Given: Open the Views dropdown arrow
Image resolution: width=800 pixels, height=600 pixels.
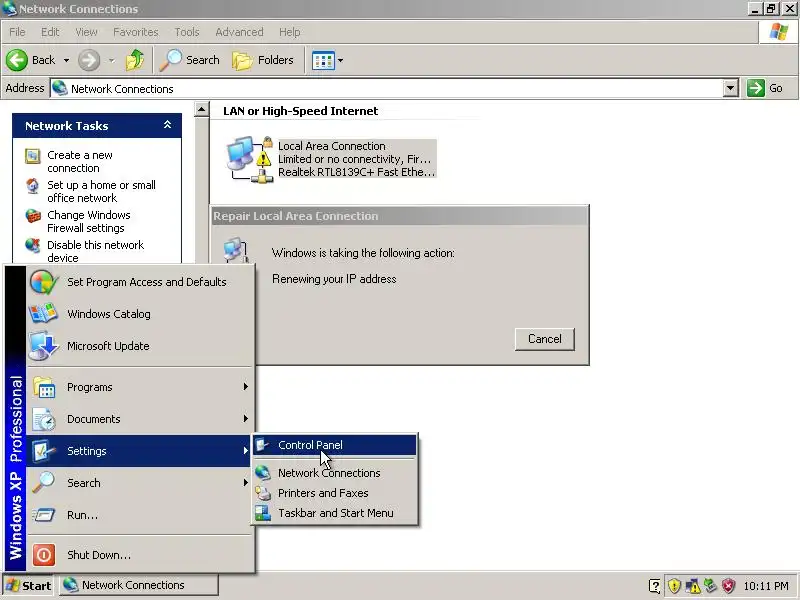Looking at the screenshot, I should coord(340,61).
